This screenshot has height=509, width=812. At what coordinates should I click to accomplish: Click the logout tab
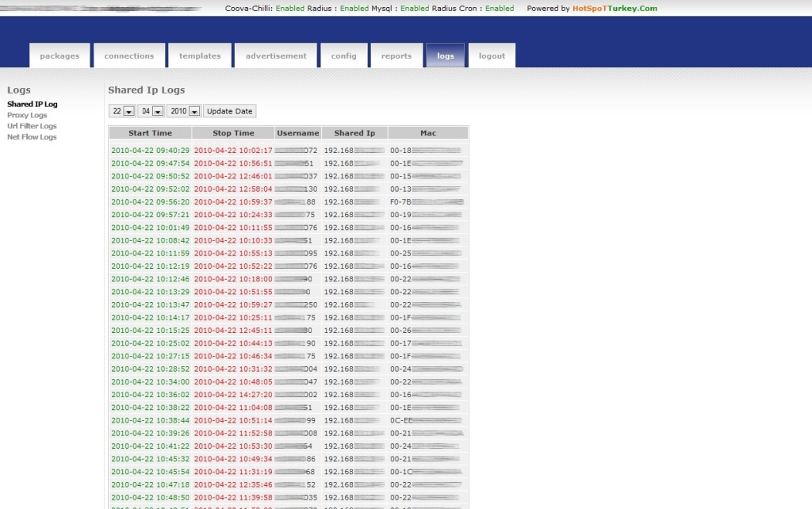point(492,55)
